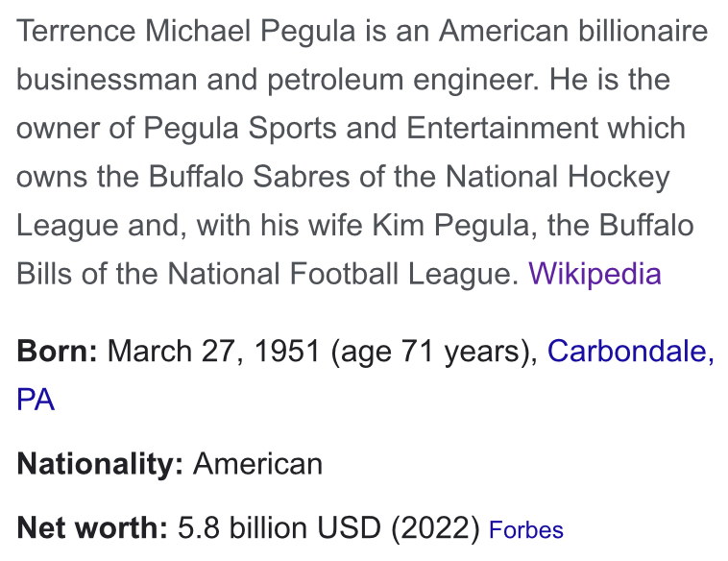Click the bold Nationality label
The image size is (728, 561).
(x=100, y=464)
